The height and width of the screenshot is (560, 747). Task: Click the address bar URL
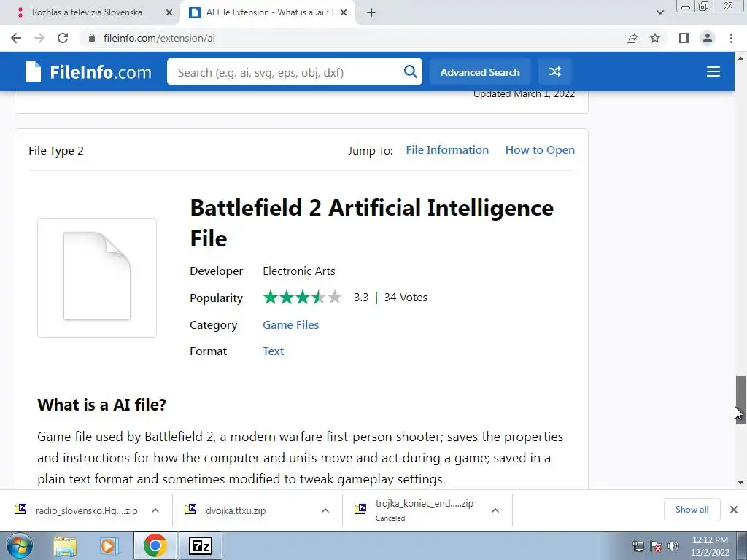click(x=159, y=38)
